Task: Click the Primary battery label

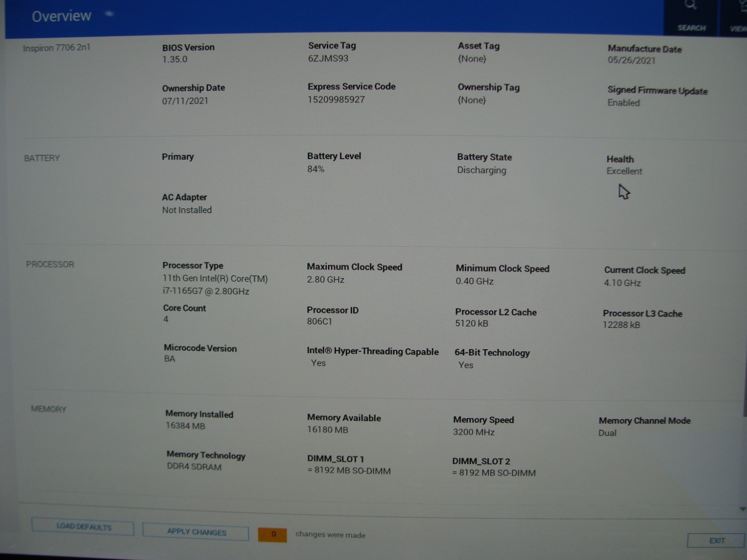Action: pyautogui.click(x=177, y=157)
